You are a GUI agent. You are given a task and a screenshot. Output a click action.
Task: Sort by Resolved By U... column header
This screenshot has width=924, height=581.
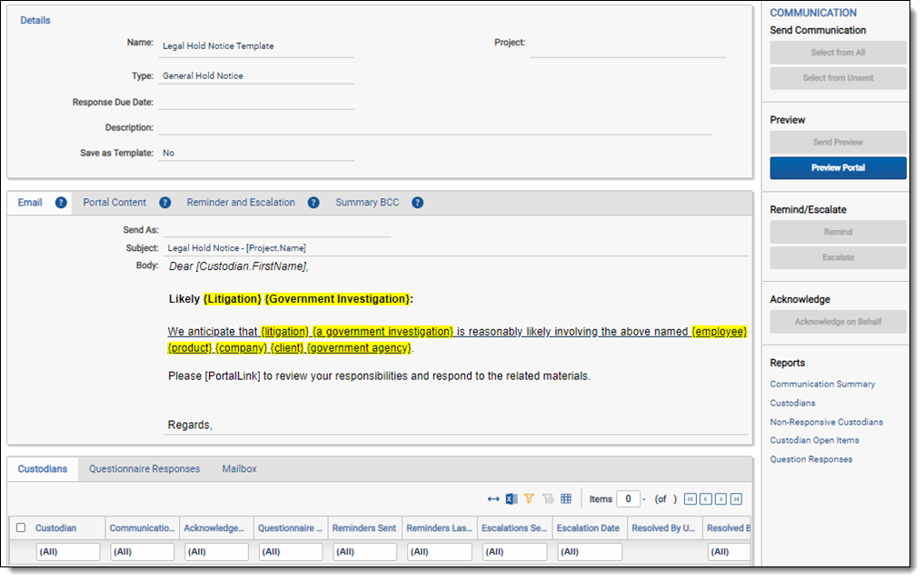[x=663, y=528]
